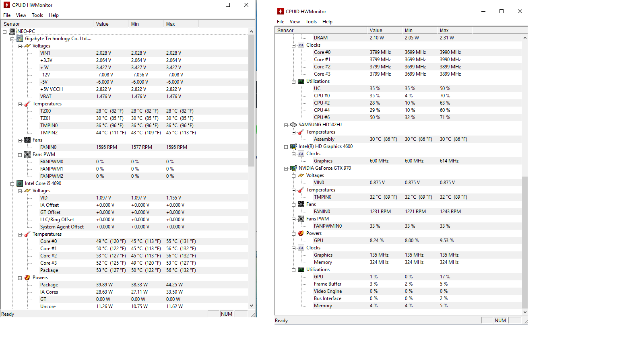The height and width of the screenshot is (362, 644).
Task: Open Tools menu in left HWMonitor window
Action: click(37, 15)
